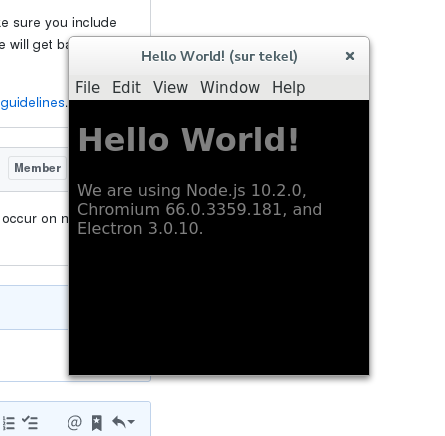Add a task list to comment

tap(30, 422)
